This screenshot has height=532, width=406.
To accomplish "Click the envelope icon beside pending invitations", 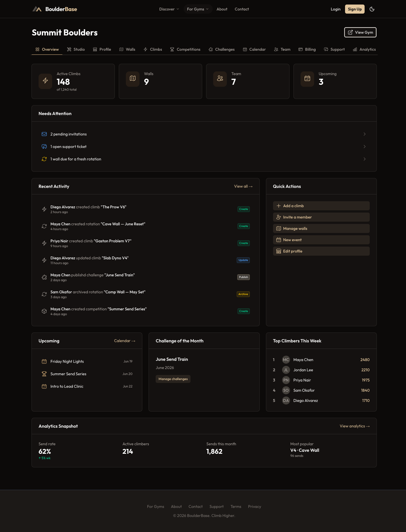I will (44, 134).
